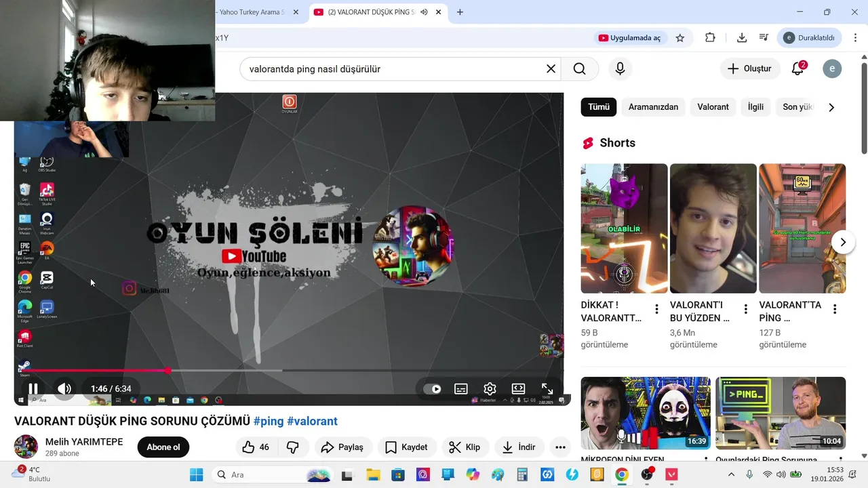Close the Yahoo Turkey Arama tab
The image size is (868, 488).
(x=296, y=12)
